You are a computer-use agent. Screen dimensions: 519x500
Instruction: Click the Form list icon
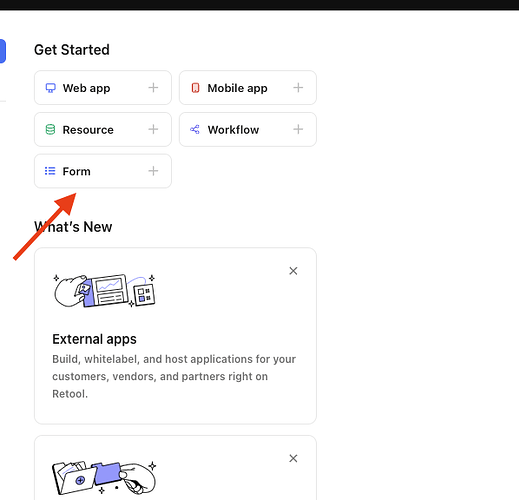point(50,171)
